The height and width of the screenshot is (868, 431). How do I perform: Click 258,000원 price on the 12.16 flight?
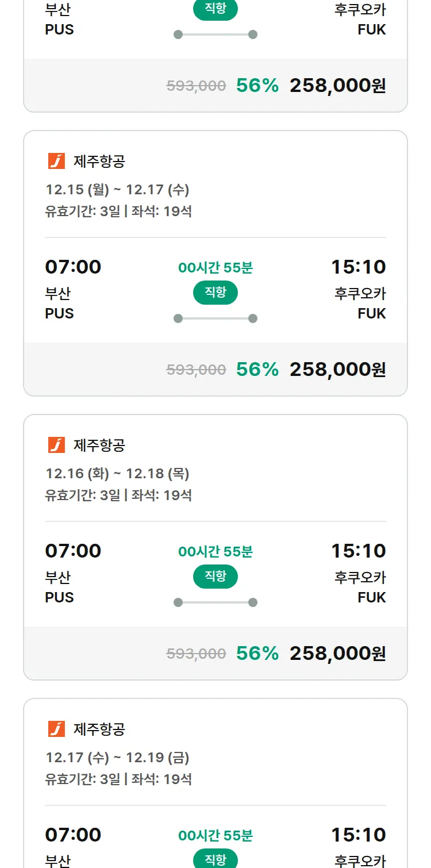337,654
